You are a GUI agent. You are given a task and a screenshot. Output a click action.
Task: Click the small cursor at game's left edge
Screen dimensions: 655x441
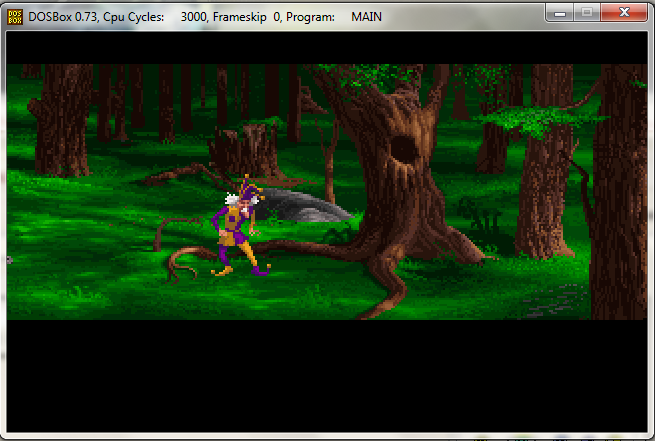pos(10,260)
